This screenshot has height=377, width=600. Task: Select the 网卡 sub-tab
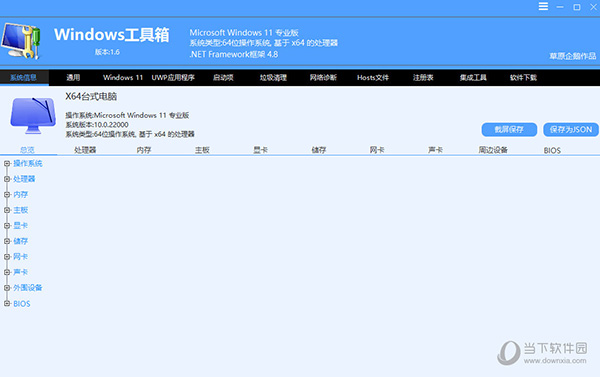coord(377,150)
